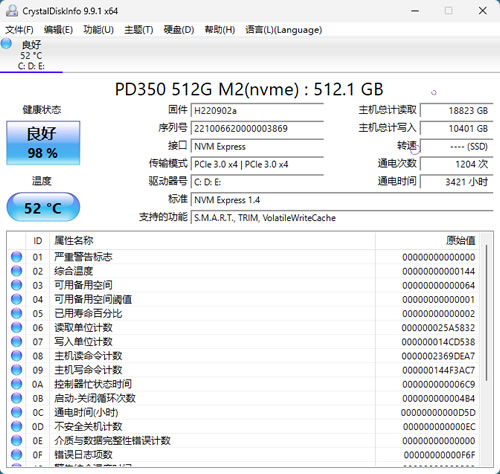Click the 52 °C temperature button
The width and height of the screenshot is (500, 474).
point(43,207)
